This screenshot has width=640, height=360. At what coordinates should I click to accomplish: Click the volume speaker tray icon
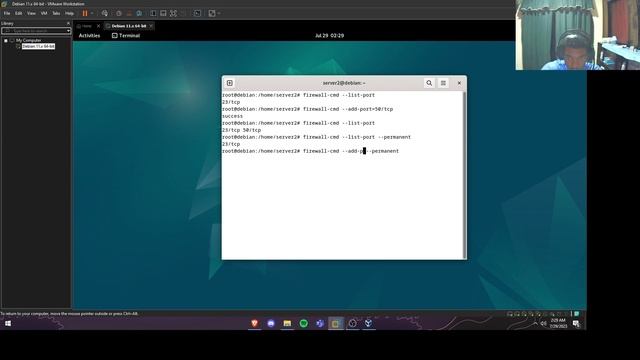pyautogui.click(x=544, y=324)
